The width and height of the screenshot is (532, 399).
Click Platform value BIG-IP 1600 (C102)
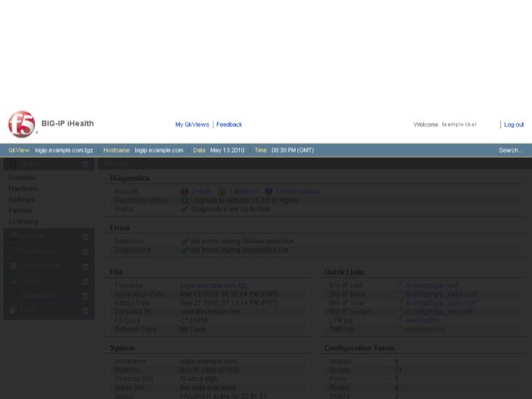[209, 370]
